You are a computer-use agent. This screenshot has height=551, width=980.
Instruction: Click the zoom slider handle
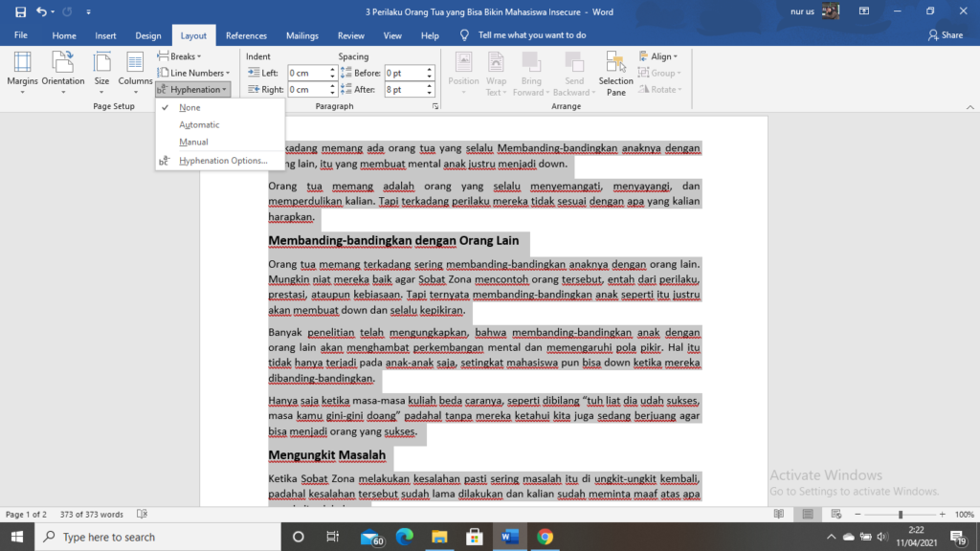900,514
